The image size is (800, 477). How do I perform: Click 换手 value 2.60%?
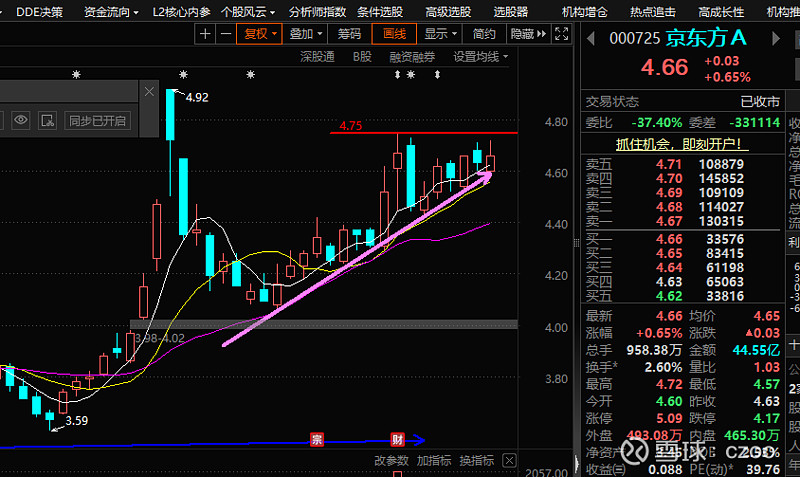click(663, 367)
